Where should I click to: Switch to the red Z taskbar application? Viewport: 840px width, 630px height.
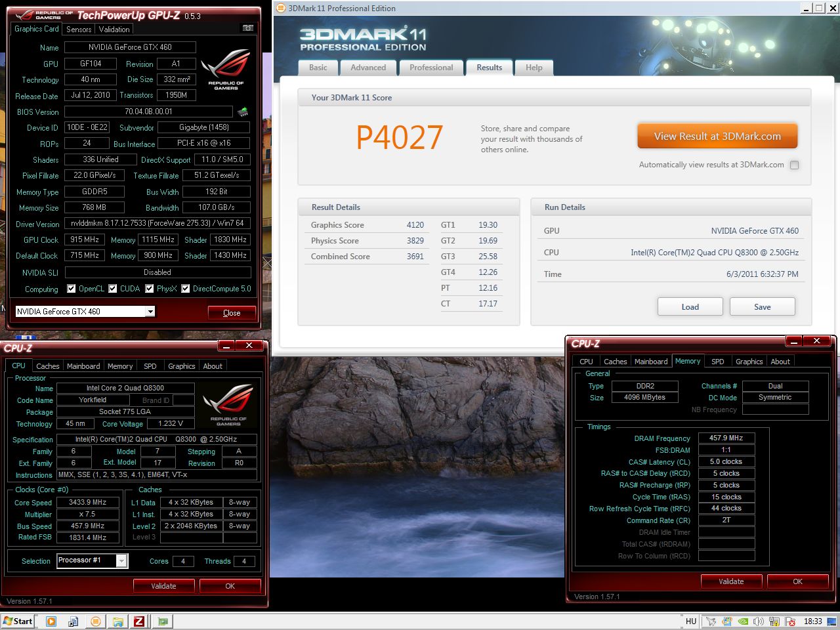[139, 621]
